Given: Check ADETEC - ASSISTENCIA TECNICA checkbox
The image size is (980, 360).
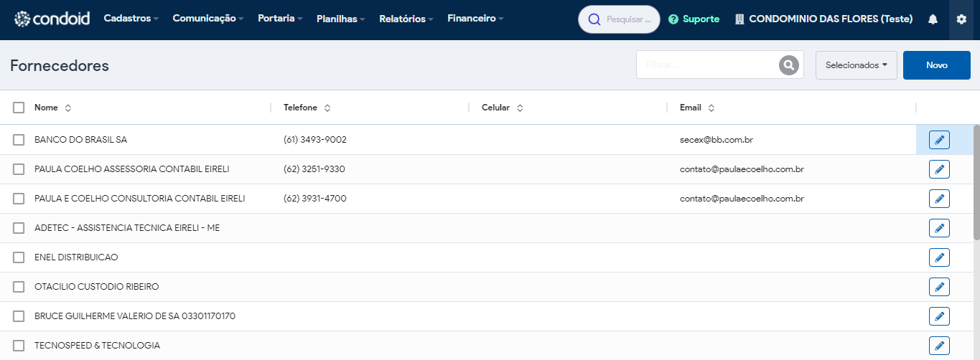Looking at the screenshot, I should click(19, 228).
